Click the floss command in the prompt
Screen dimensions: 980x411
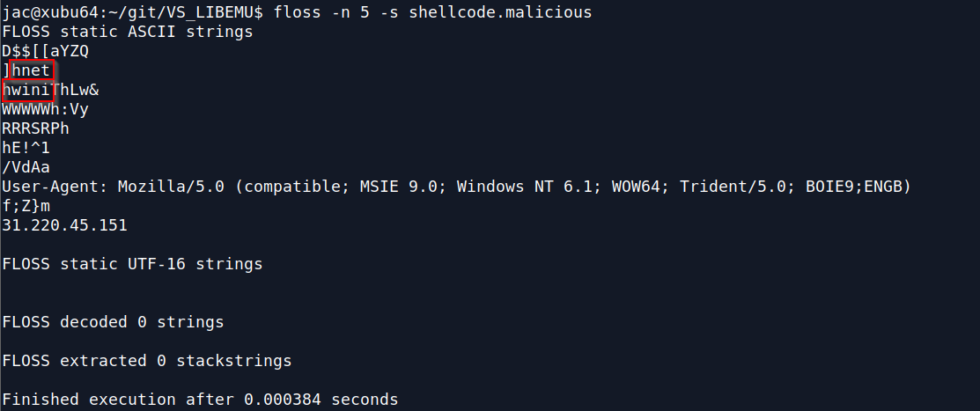pyautogui.click(x=298, y=11)
